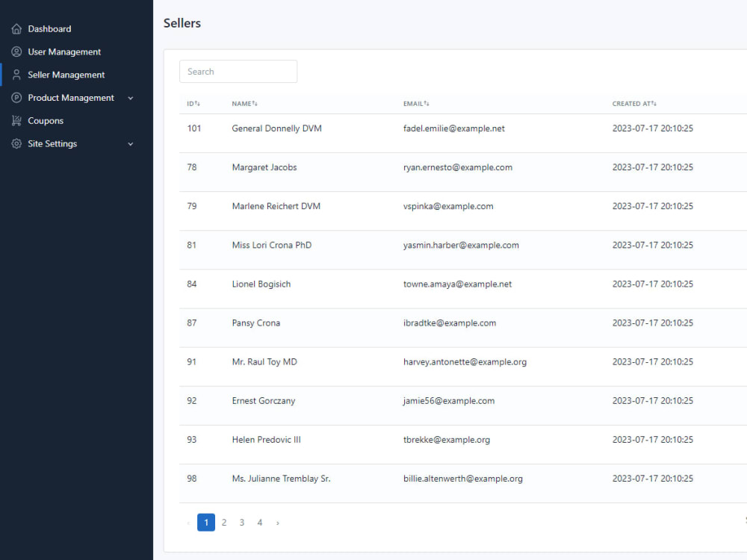Click the seller name Pansy Crona
Screen dimensions: 747x560
pos(255,323)
